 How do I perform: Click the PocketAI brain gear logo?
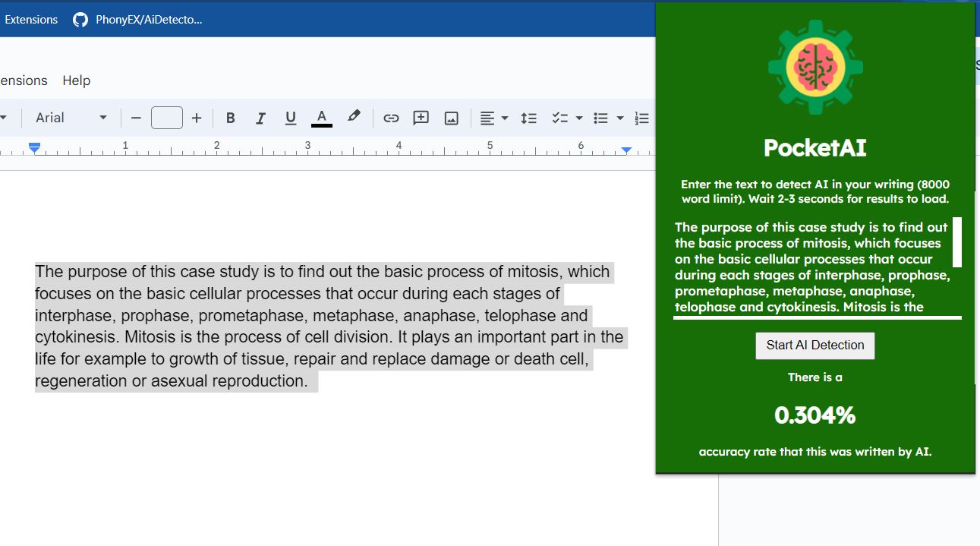point(815,68)
